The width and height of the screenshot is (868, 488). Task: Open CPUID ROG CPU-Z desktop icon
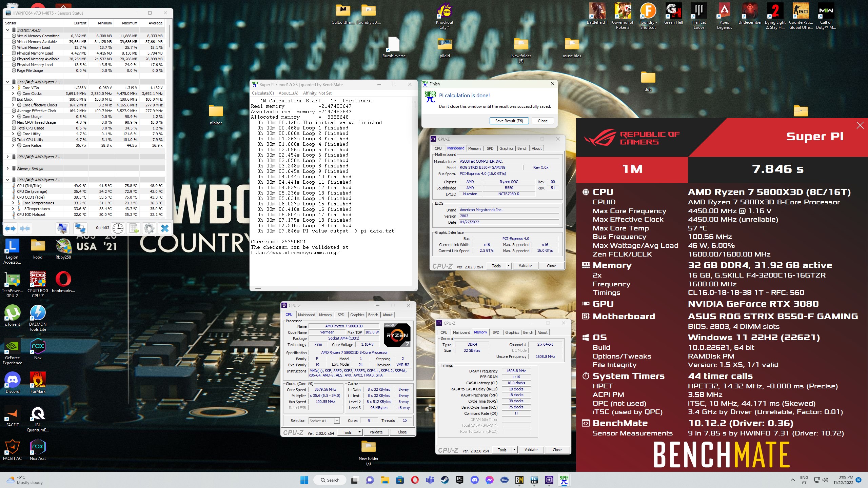(38, 285)
